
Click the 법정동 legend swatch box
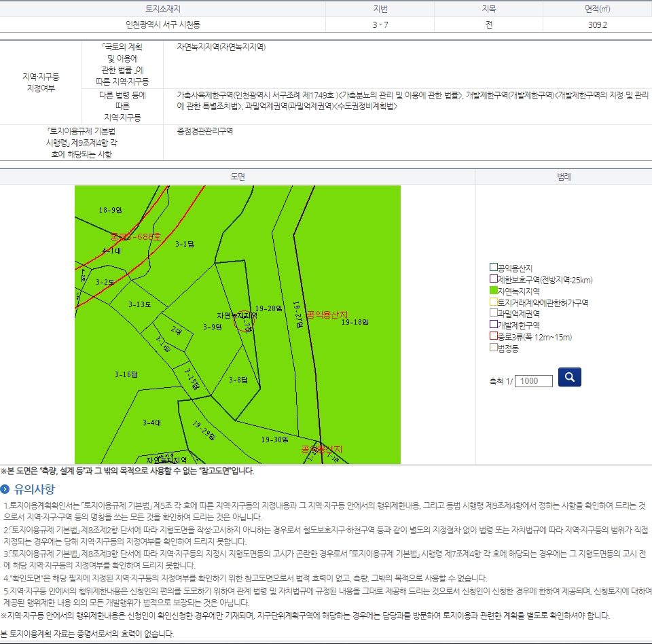(x=494, y=348)
